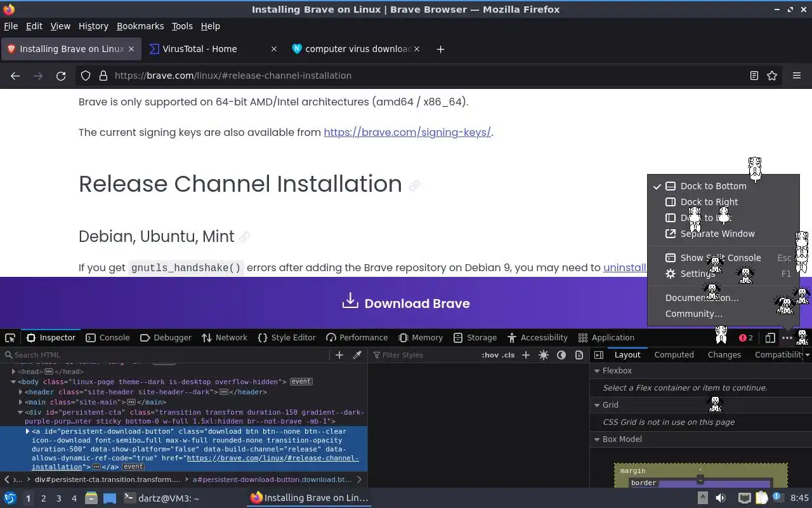Click Community... menu entry
The width and height of the screenshot is (812, 508).
pyautogui.click(x=723, y=314)
